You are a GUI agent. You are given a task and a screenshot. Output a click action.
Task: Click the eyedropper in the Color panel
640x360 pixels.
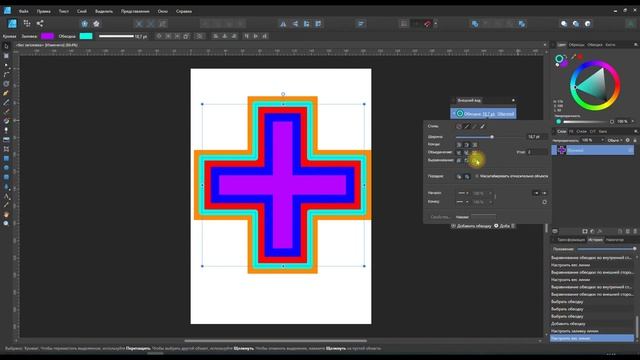pyautogui.click(x=573, y=57)
